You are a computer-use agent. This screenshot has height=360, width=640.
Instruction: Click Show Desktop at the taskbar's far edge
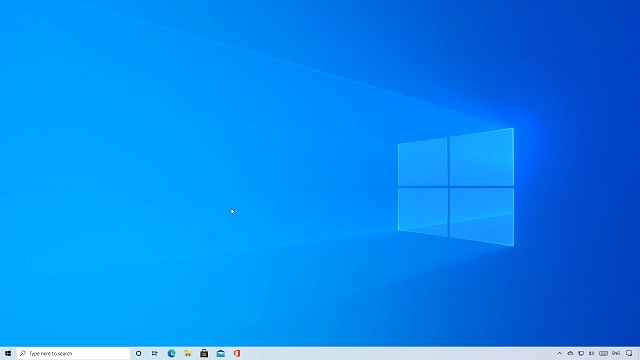point(638,353)
